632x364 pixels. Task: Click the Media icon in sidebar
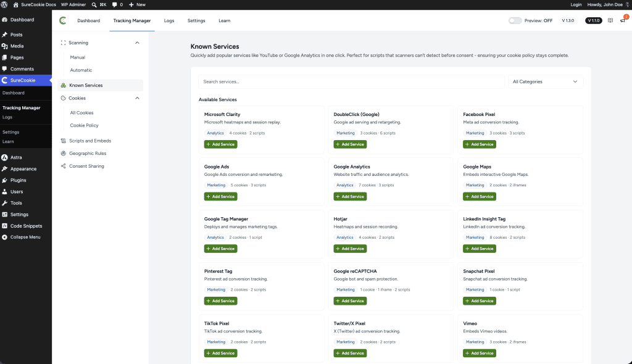5,46
